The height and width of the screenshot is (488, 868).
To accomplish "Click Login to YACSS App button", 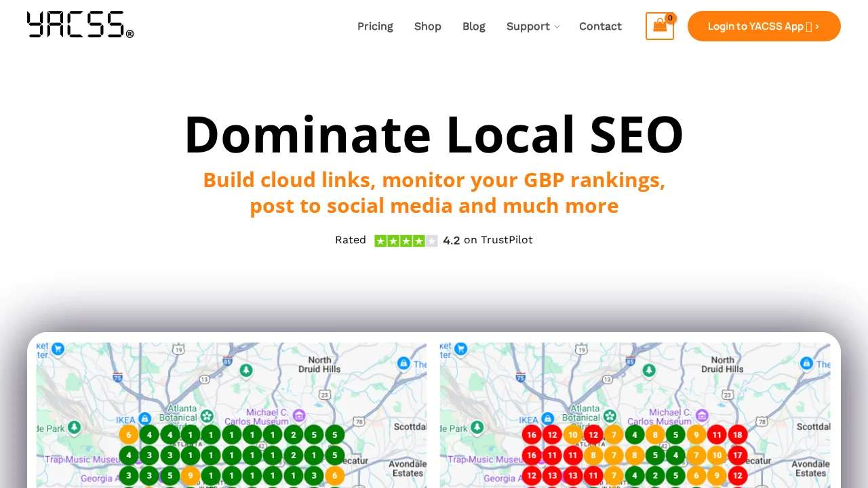I will pyautogui.click(x=764, y=26).
